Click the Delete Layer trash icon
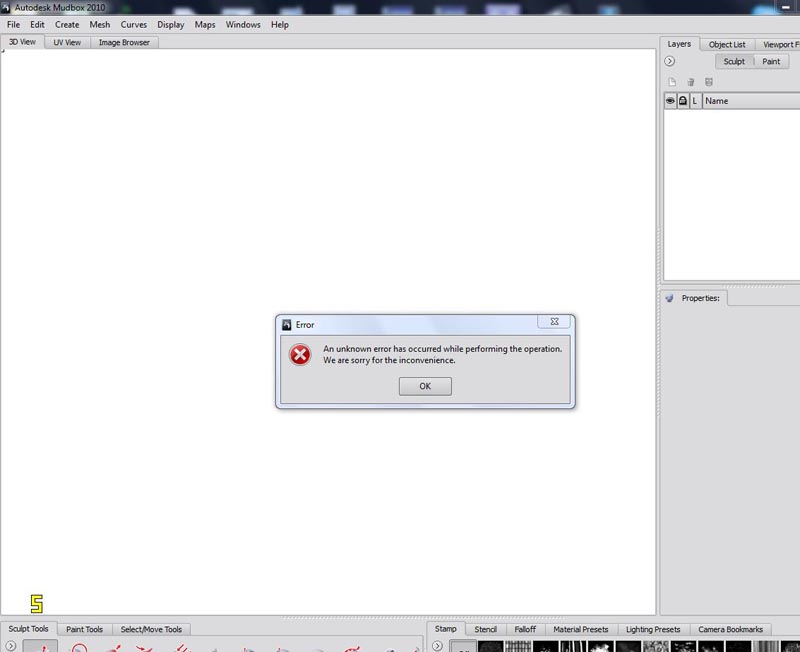 pos(690,82)
